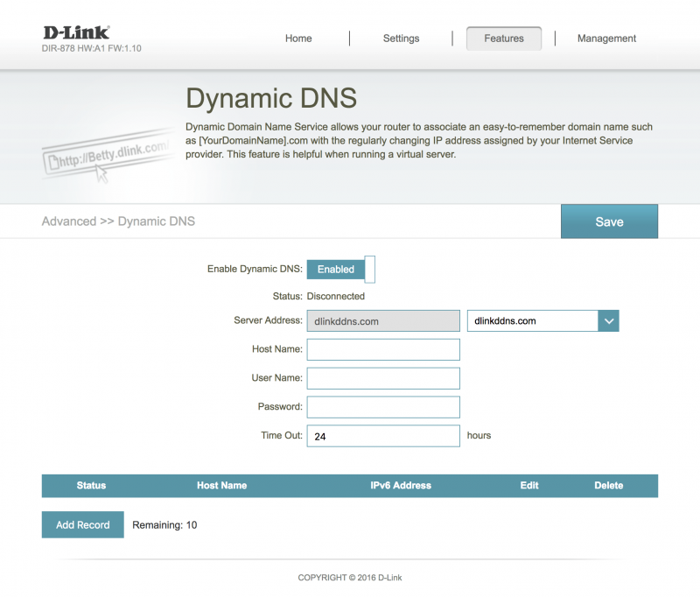Viewport: 700px width, 597px height.
Task: Click the DIR-878 firmware version text
Action: [92, 48]
